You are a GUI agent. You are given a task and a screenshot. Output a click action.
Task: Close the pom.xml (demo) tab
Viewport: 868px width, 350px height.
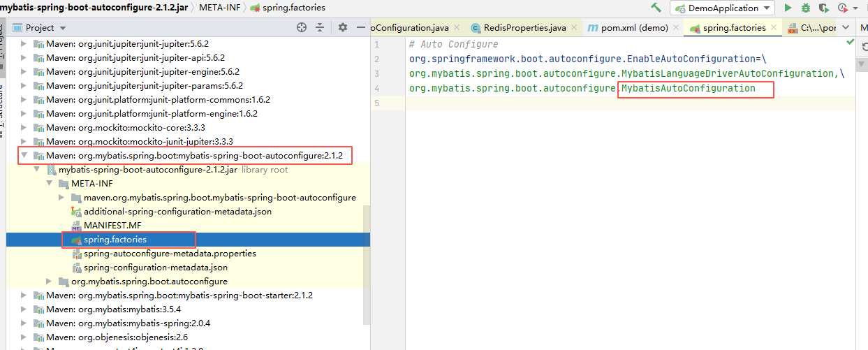[x=676, y=28]
